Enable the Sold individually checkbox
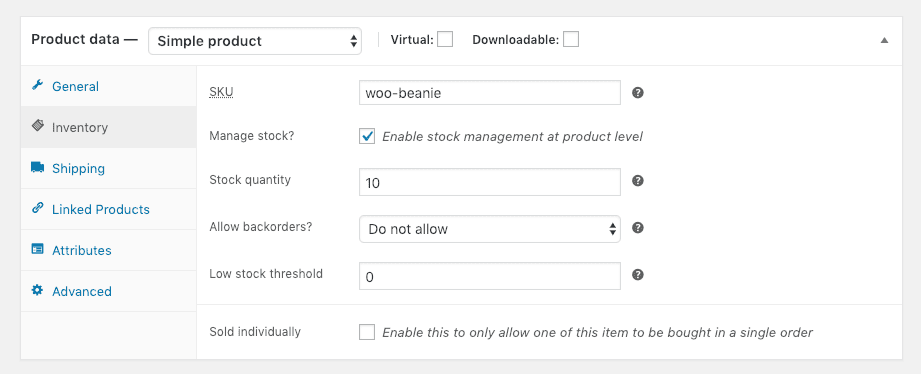Viewport: 921px width, 374px height. (367, 332)
